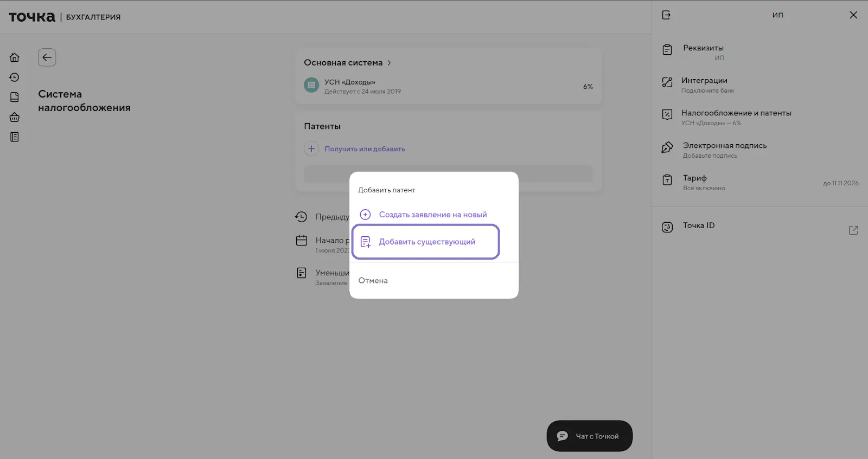The width and height of the screenshot is (868, 459).
Task: Click Отмена in the patent dialog
Action: (373, 281)
